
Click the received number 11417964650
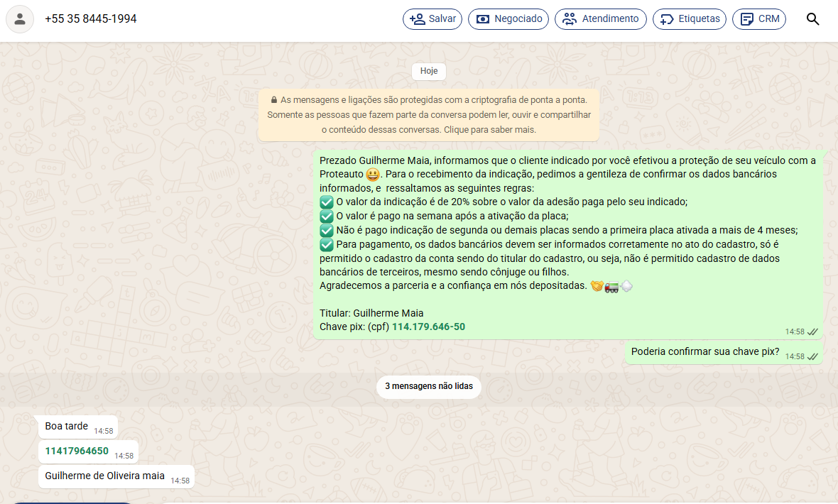tap(77, 451)
